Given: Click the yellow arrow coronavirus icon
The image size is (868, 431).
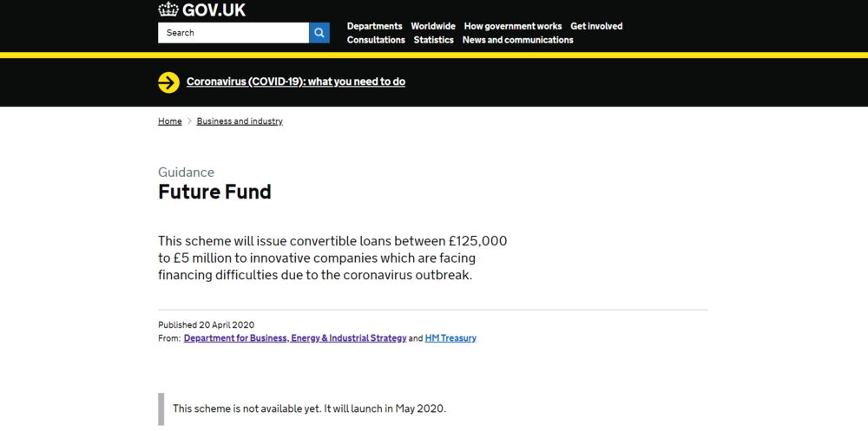Looking at the screenshot, I should pos(169,82).
